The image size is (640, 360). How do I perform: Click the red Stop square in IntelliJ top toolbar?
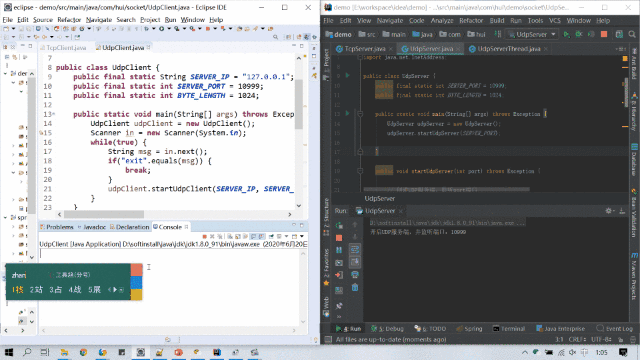tap(604, 35)
